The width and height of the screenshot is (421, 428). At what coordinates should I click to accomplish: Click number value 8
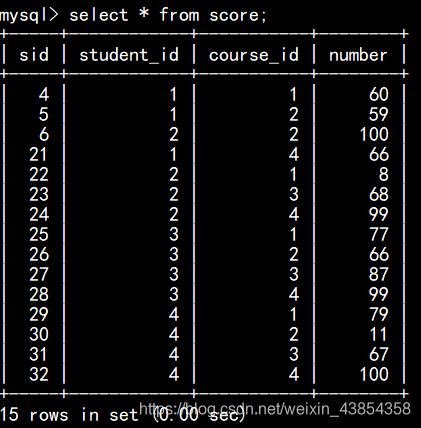coord(384,174)
